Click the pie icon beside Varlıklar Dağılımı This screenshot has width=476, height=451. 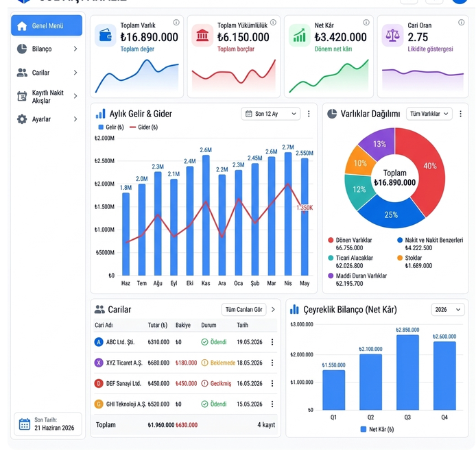click(332, 114)
